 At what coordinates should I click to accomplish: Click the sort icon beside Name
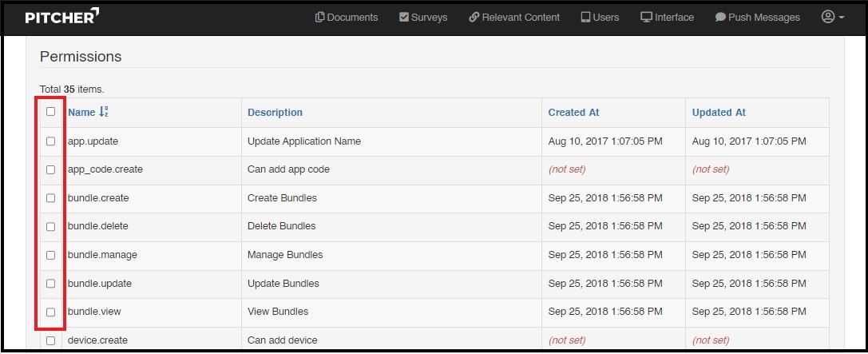click(104, 113)
